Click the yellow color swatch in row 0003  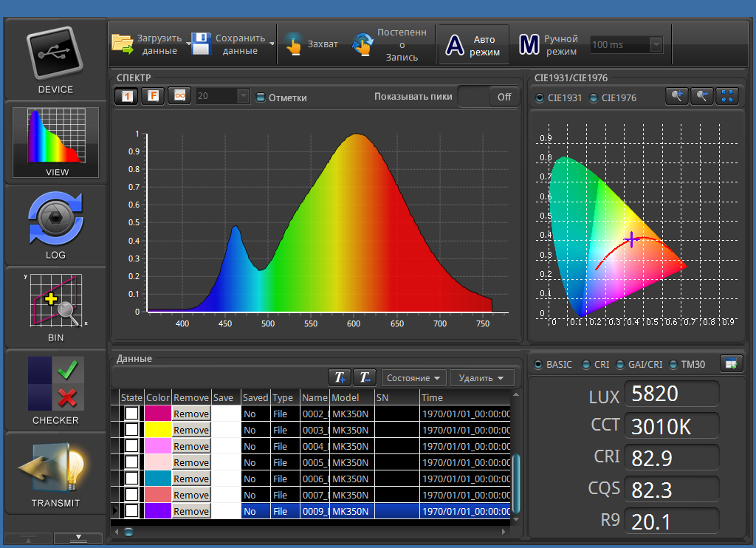pyautogui.click(x=158, y=430)
